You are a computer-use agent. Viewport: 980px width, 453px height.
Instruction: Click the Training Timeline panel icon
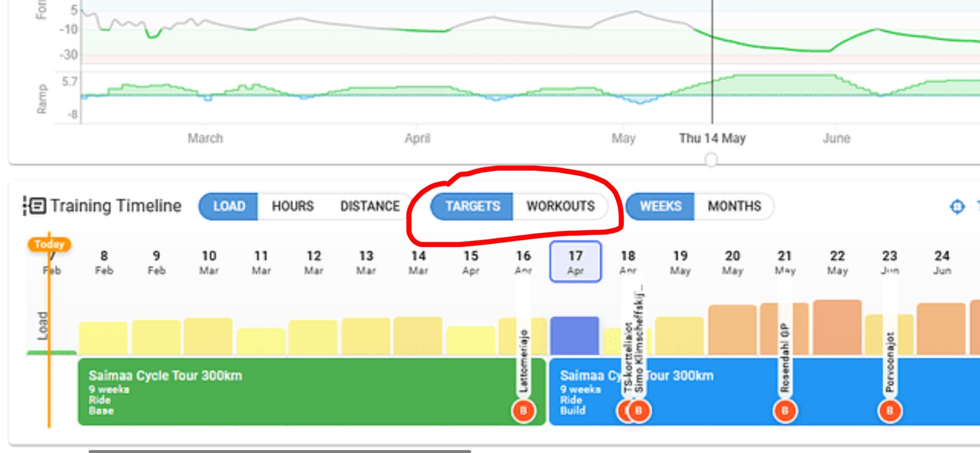(34, 206)
